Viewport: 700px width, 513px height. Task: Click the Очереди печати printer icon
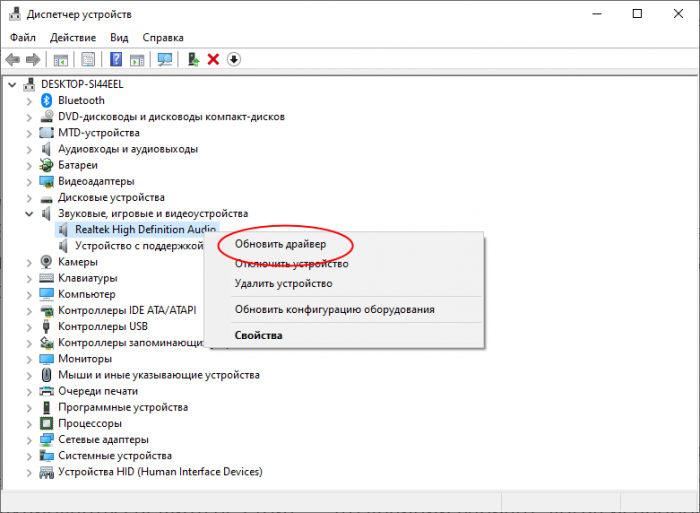[x=46, y=391]
